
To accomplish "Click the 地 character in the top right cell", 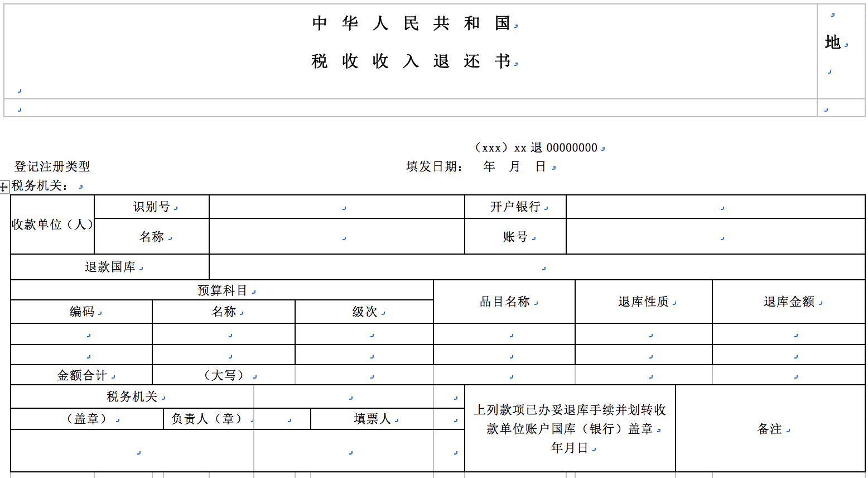I will 832,42.
